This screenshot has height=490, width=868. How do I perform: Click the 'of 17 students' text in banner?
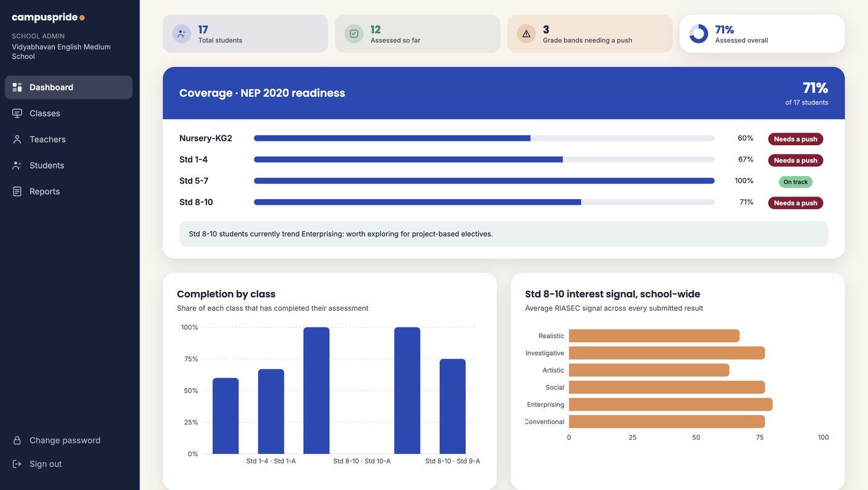pyautogui.click(x=807, y=102)
